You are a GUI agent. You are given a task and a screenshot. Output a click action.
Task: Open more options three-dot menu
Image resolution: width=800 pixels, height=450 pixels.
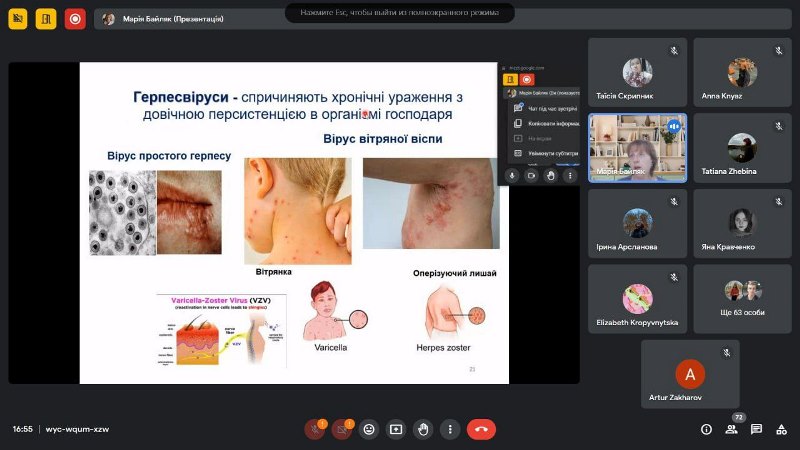coord(450,429)
